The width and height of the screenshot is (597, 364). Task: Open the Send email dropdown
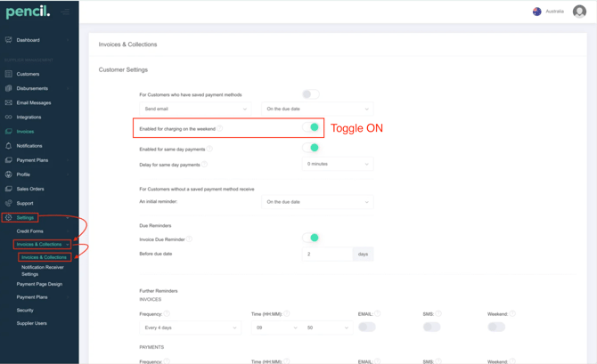point(195,109)
